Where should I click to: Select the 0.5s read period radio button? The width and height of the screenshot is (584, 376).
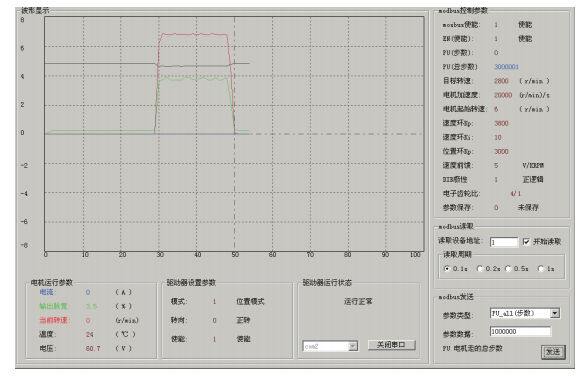pos(508,268)
